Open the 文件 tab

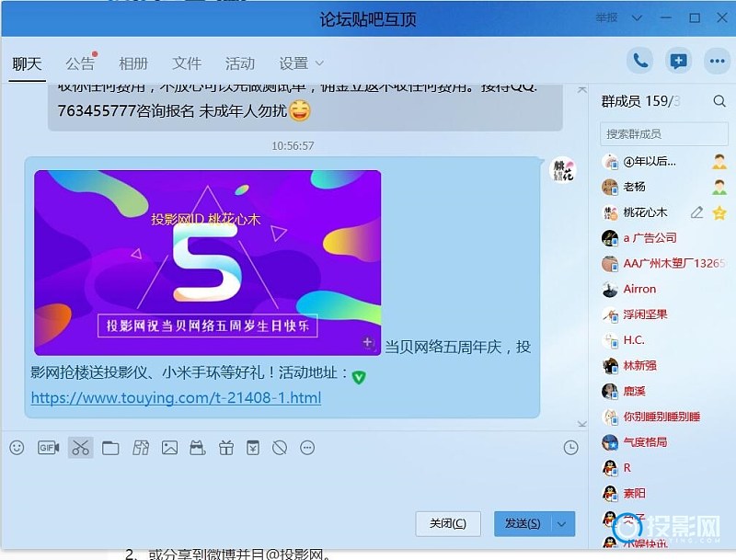pyautogui.click(x=187, y=63)
